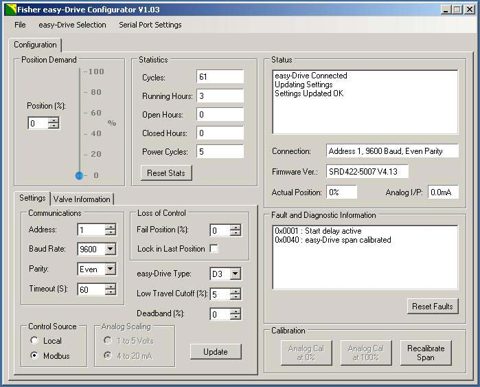Viewport: 480px width, 387px height.
Task: Click the 60 mark on position slider
Action: [x=96, y=113]
